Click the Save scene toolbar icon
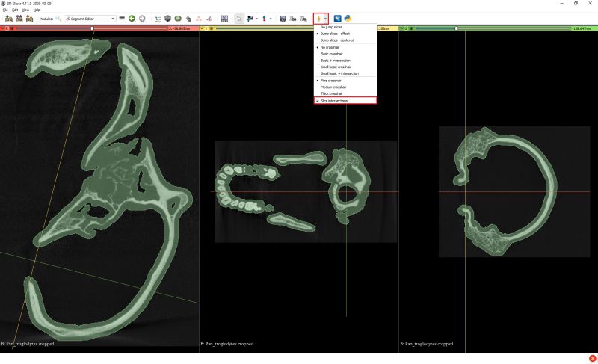598x364 pixels. coord(29,18)
